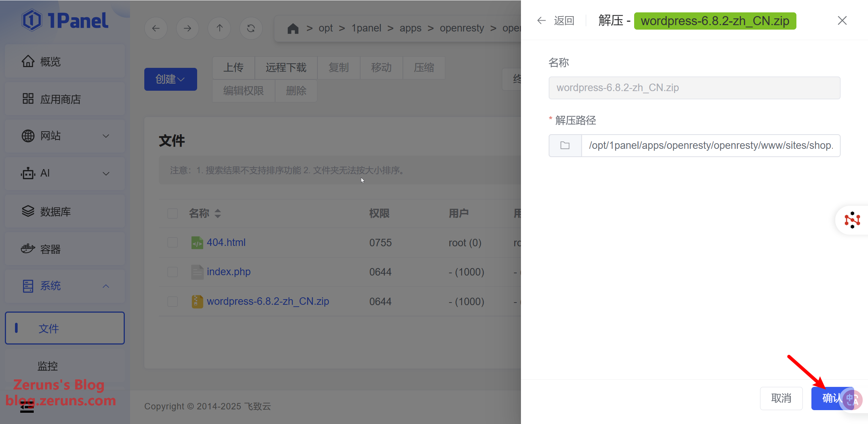
Task: Click 0755 permission of 404.html
Action: coord(380,243)
